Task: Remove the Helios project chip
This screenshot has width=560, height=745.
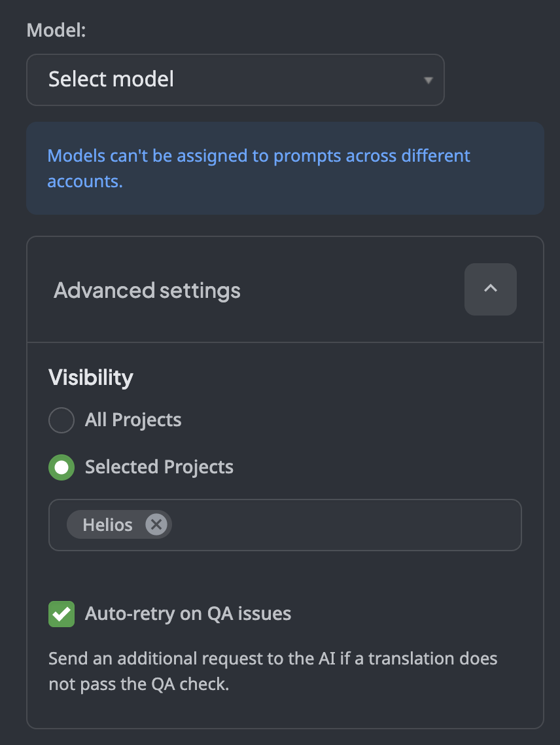Action: click(x=156, y=524)
